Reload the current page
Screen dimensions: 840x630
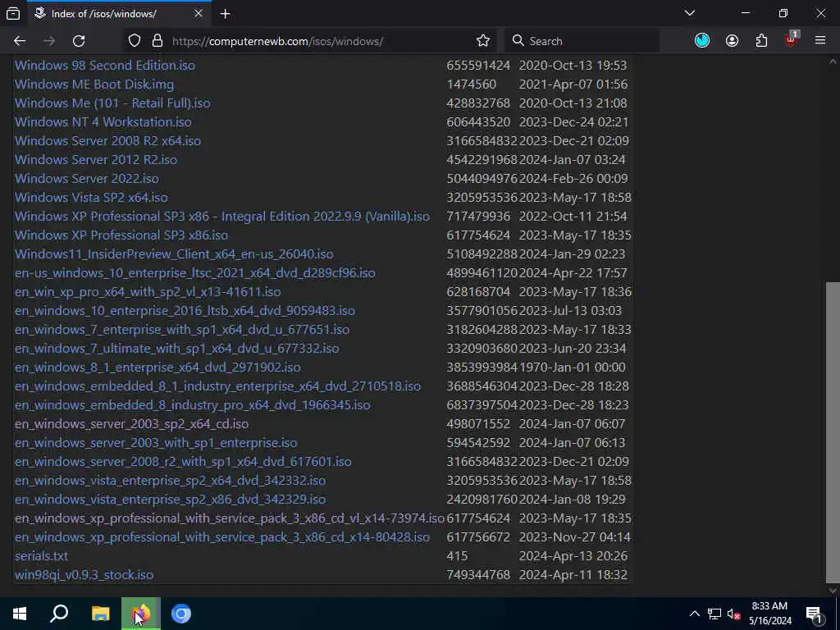coord(79,41)
